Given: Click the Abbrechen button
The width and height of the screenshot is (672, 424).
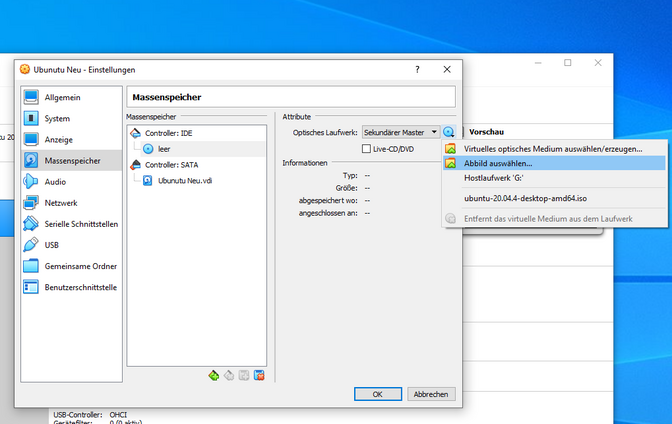Looking at the screenshot, I should point(430,394).
